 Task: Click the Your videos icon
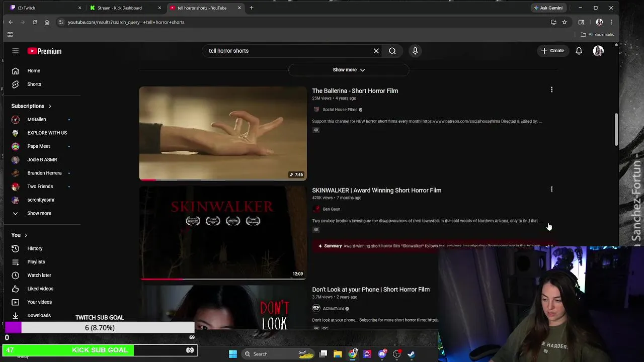pyautogui.click(x=16, y=302)
